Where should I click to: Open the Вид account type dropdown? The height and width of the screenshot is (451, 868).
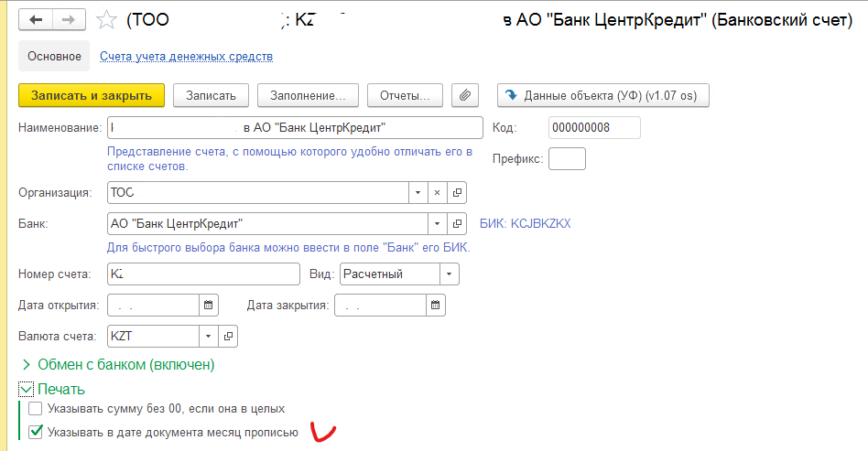pyautogui.click(x=449, y=274)
